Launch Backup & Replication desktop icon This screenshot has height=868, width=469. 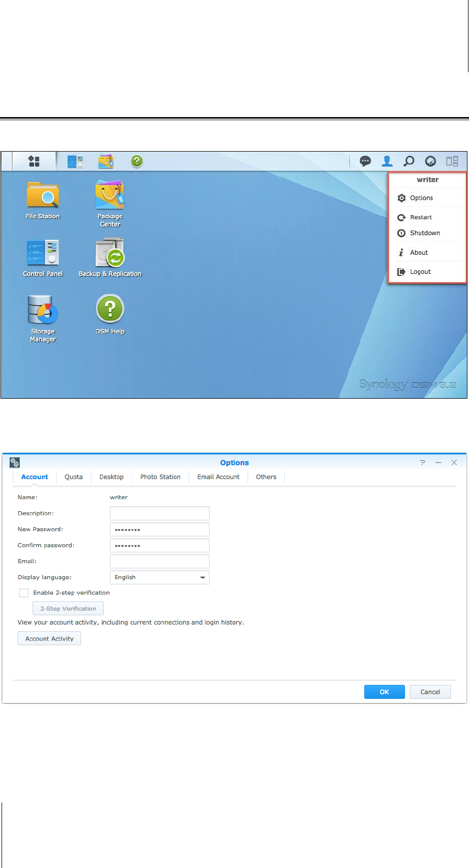(x=110, y=257)
